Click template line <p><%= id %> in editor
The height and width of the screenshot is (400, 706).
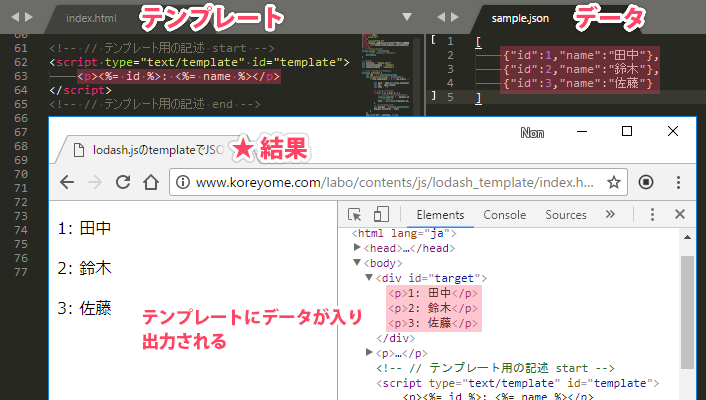(179, 76)
